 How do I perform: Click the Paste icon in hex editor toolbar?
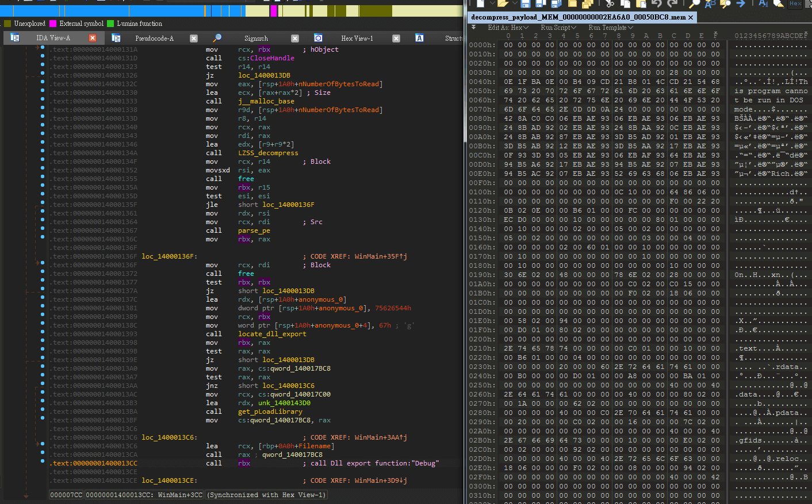[x=640, y=3]
